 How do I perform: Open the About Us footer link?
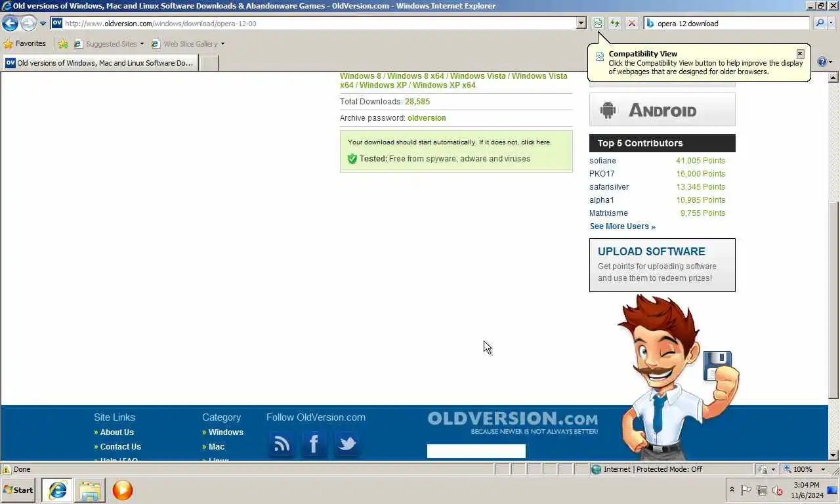click(x=117, y=432)
